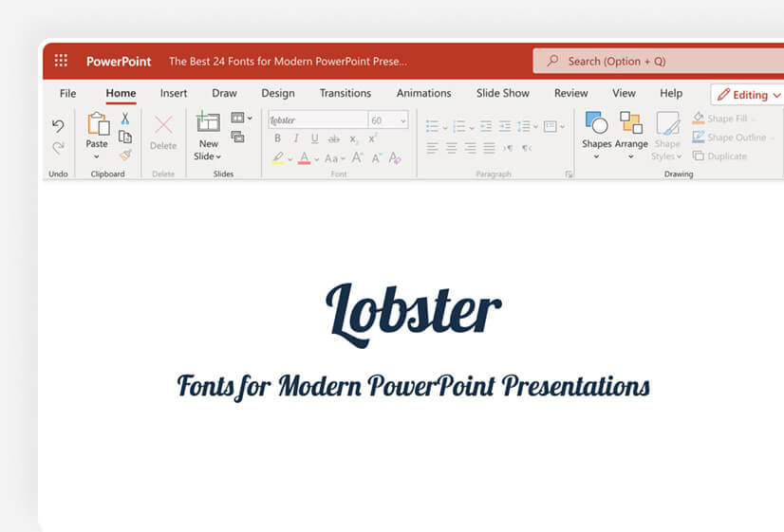Add a New Slide
The width and height of the screenshot is (784, 532).
pos(208,136)
